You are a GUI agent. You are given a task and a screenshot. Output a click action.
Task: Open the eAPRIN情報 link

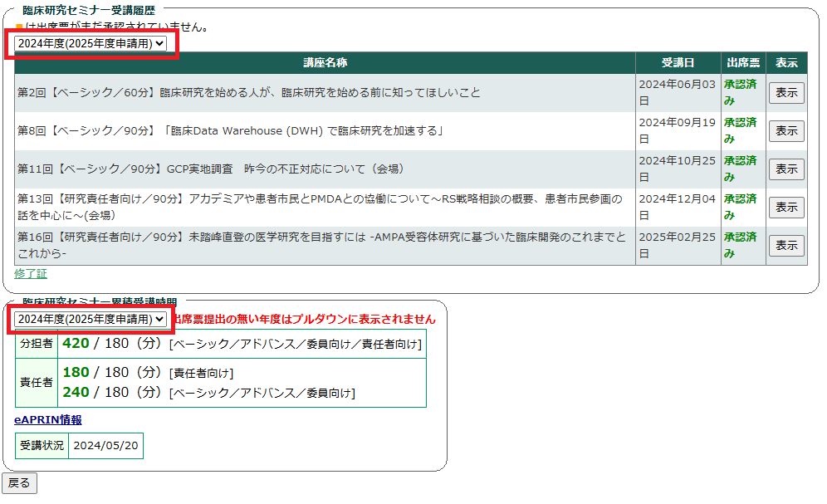(48, 420)
